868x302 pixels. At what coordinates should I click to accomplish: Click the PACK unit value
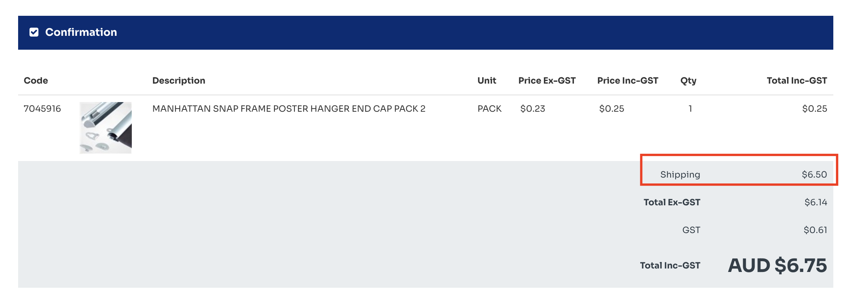pyautogui.click(x=490, y=109)
